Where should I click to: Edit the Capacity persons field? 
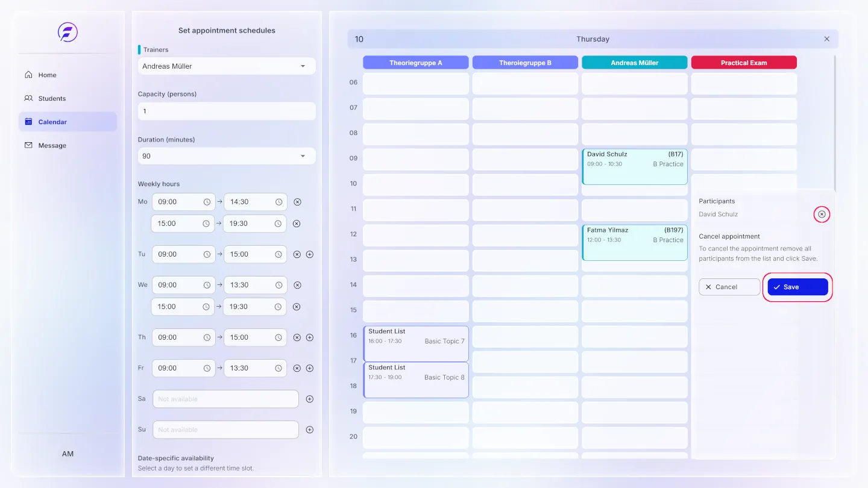(x=227, y=111)
